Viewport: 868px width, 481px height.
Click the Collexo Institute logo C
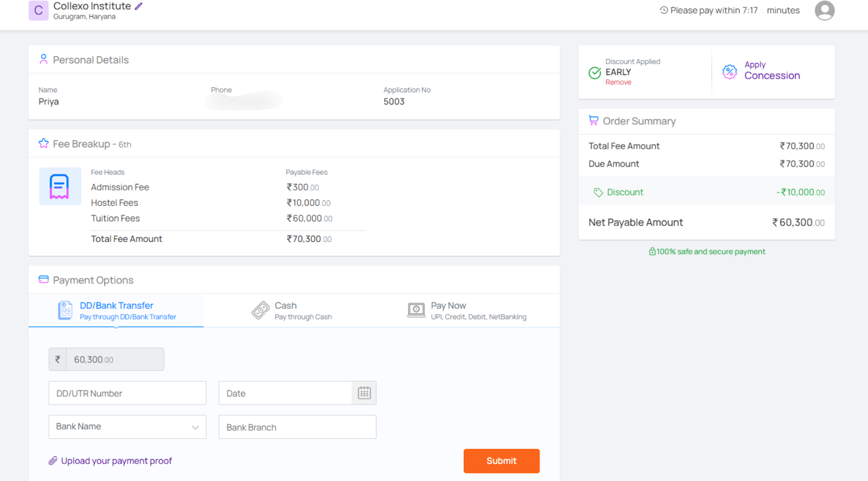coord(39,10)
